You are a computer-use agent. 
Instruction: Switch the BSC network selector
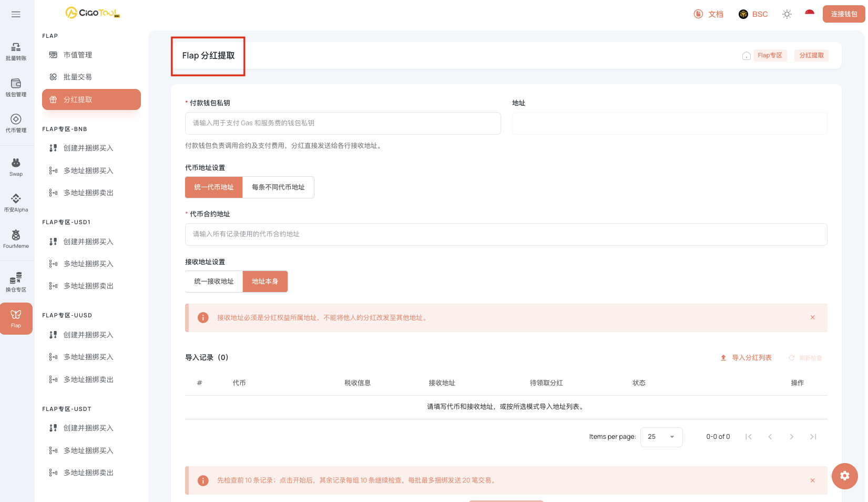coord(753,14)
